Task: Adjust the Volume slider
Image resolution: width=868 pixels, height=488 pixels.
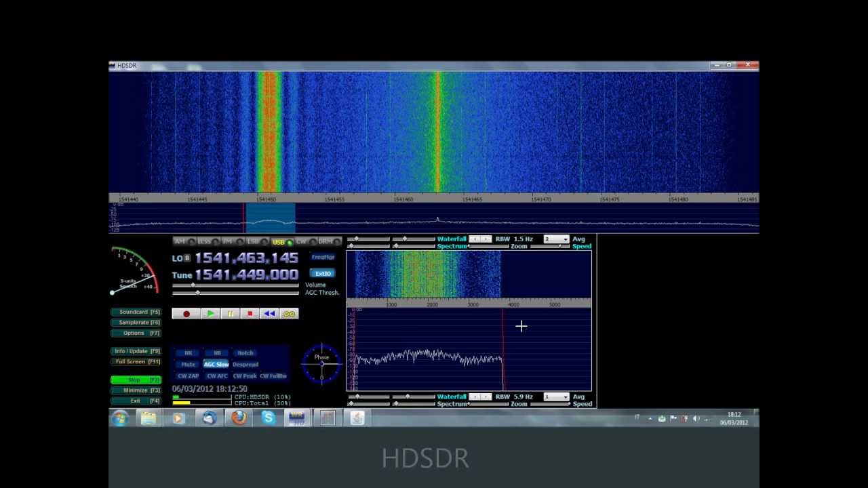Action: pos(235,285)
